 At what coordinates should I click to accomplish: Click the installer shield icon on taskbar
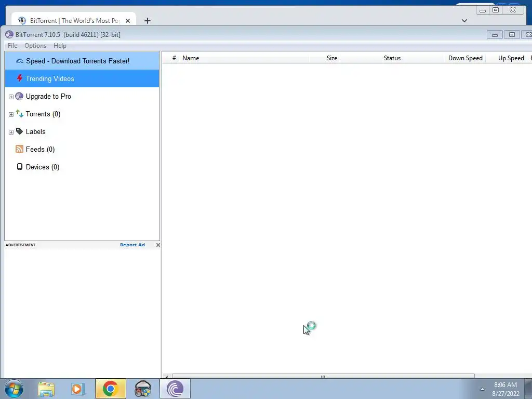coord(143,389)
